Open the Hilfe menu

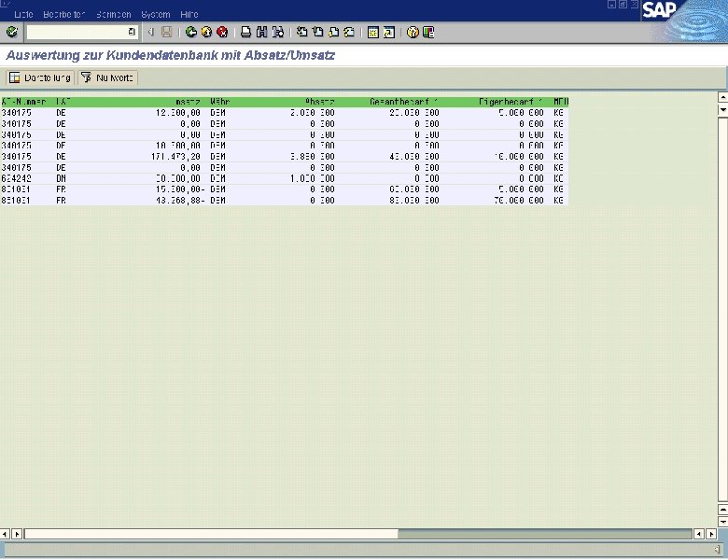[x=189, y=14]
